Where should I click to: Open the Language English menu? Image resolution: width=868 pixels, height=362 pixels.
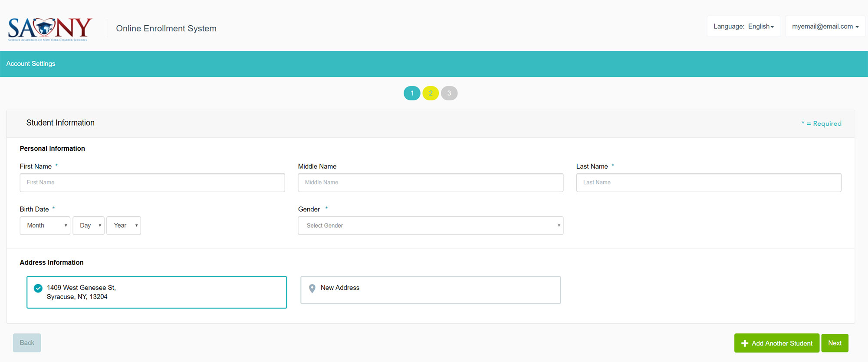click(743, 27)
